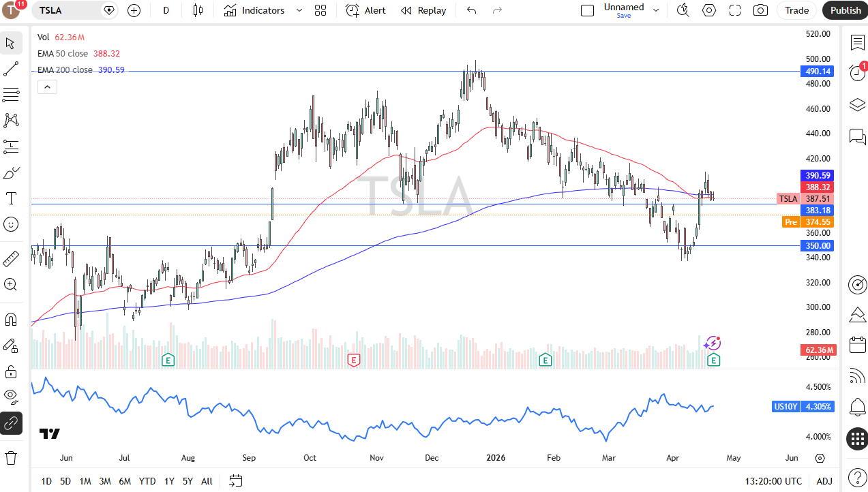The height and width of the screenshot is (492, 868).
Task: Open the quick search icon
Action: click(683, 10)
